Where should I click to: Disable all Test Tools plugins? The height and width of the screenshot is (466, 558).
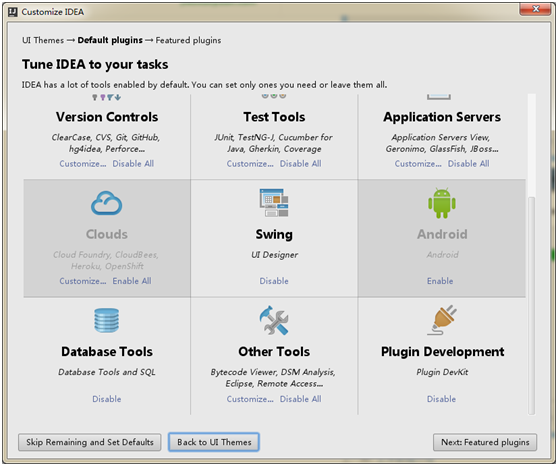pos(300,163)
